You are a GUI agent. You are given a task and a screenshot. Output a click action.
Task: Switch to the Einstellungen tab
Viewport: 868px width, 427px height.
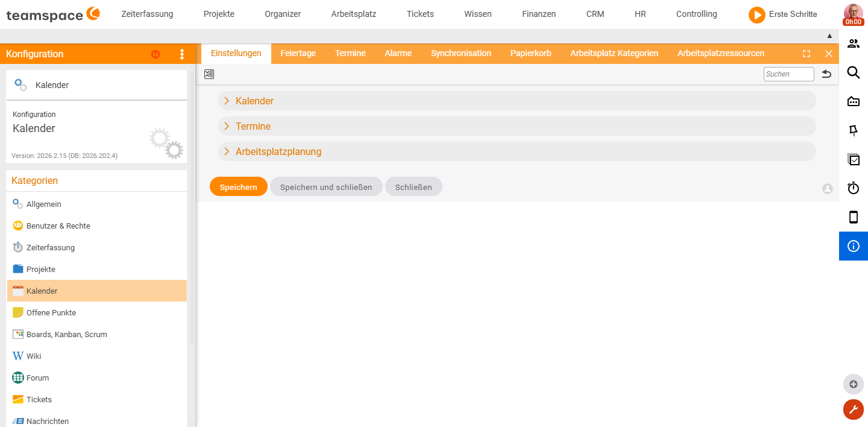click(x=236, y=54)
